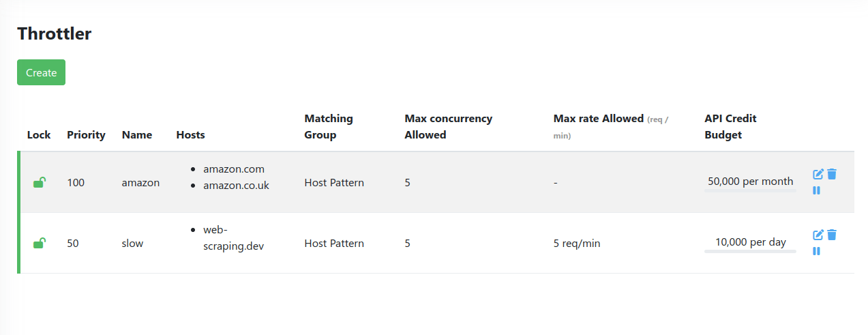Click the Max concurrency Allowed header
This screenshot has width=868, height=335.
[x=448, y=127]
